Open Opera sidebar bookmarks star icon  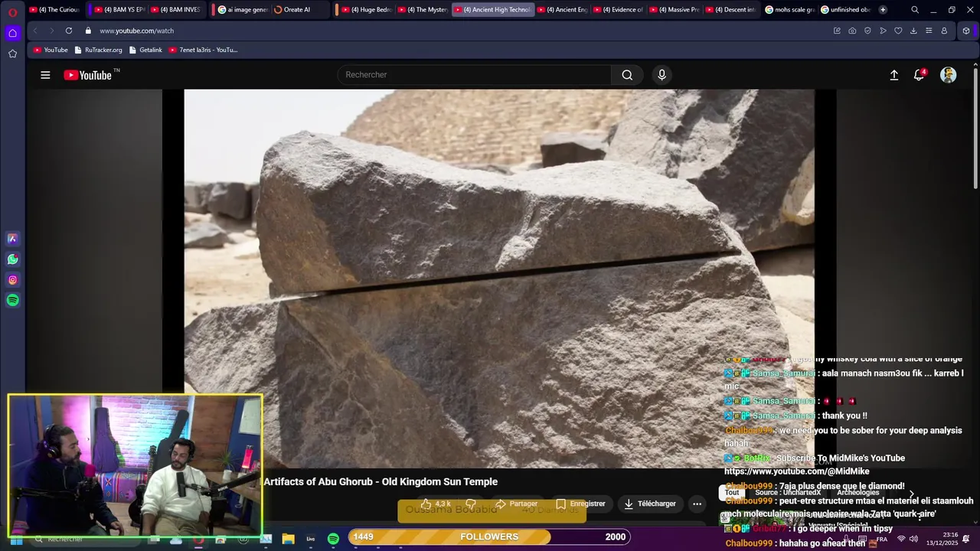click(x=12, y=54)
